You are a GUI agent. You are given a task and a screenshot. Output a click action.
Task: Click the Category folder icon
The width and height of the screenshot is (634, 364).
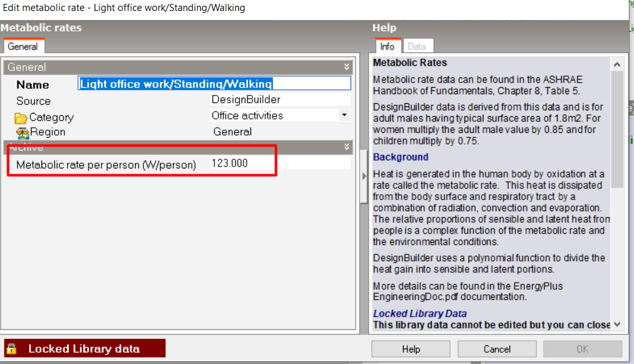pyautogui.click(x=21, y=118)
